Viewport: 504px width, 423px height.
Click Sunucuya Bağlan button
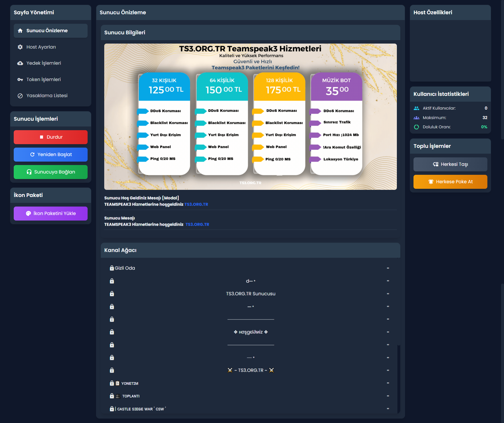click(50, 172)
